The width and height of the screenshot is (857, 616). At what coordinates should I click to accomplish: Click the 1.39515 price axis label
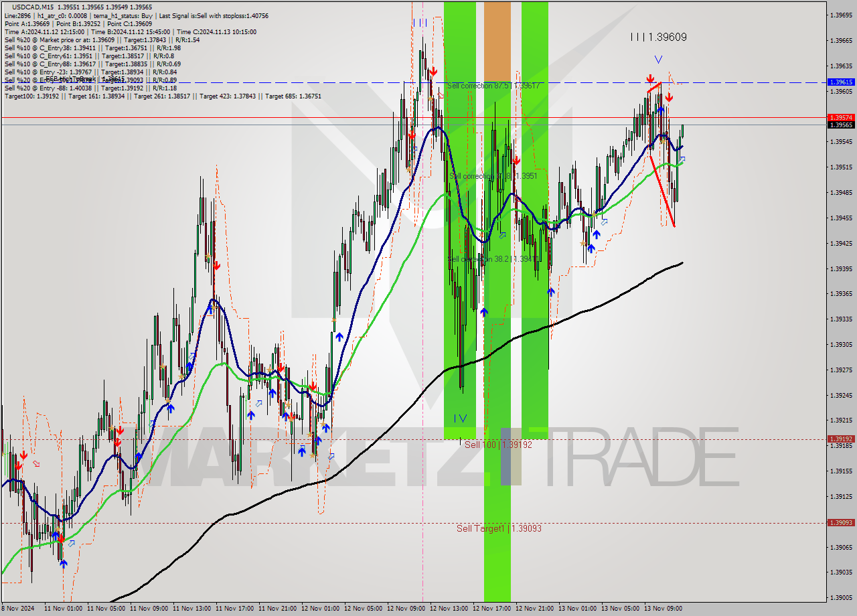click(x=841, y=167)
